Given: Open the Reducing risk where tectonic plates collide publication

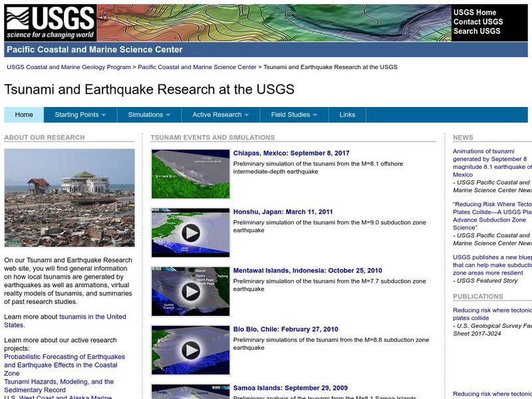Looking at the screenshot, I should point(492,314).
